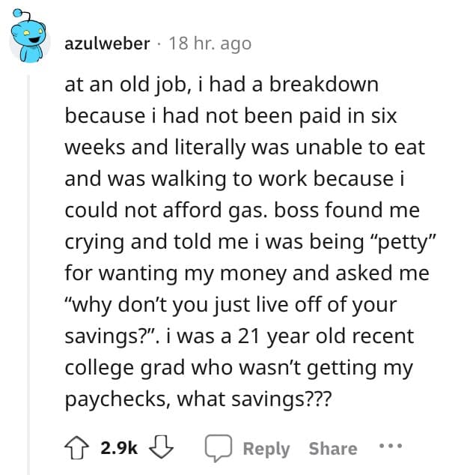
Task: Click the "18 hr. ago" timestamp
Action: pyautogui.click(x=210, y=44)
